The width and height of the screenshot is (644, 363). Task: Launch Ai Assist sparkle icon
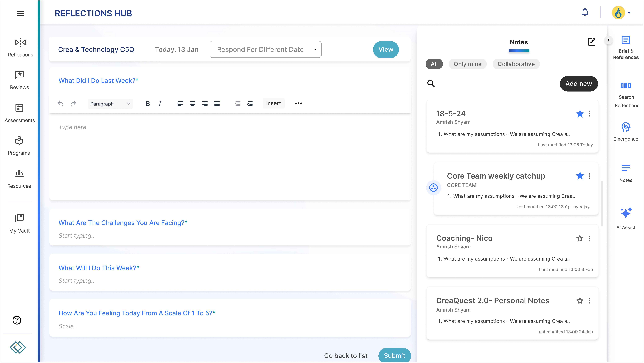pos(625,213)
